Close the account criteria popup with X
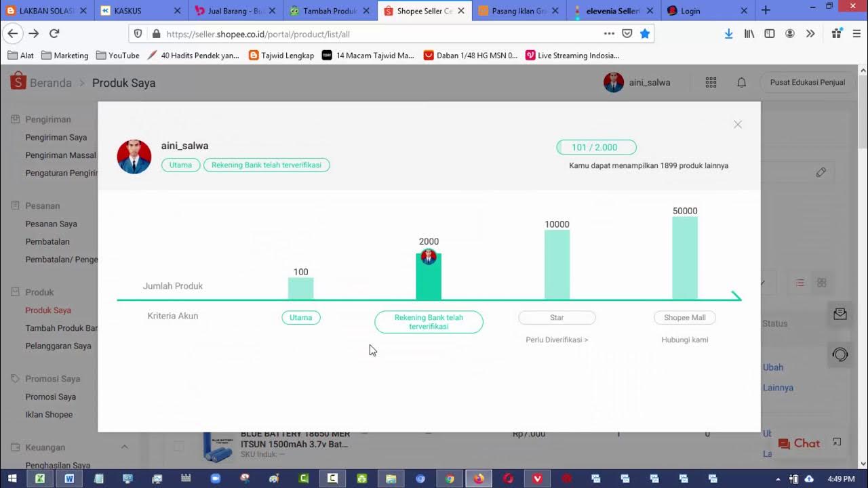868x488 pixels. click(738, 125)
